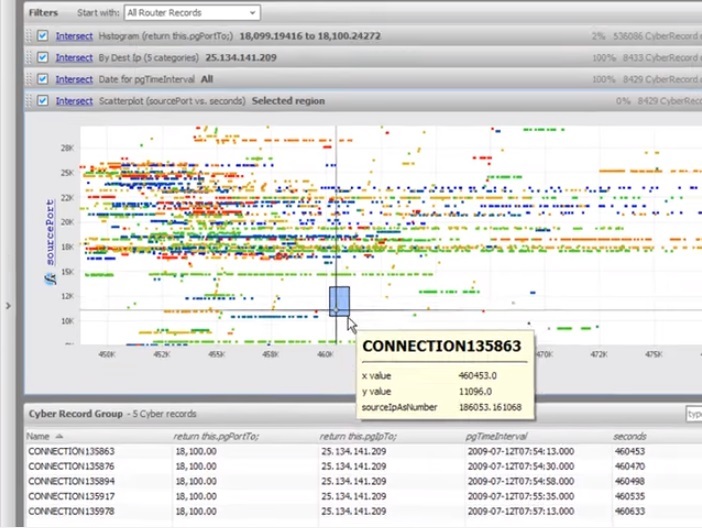Sort table by Name column header

click(38, 436)
